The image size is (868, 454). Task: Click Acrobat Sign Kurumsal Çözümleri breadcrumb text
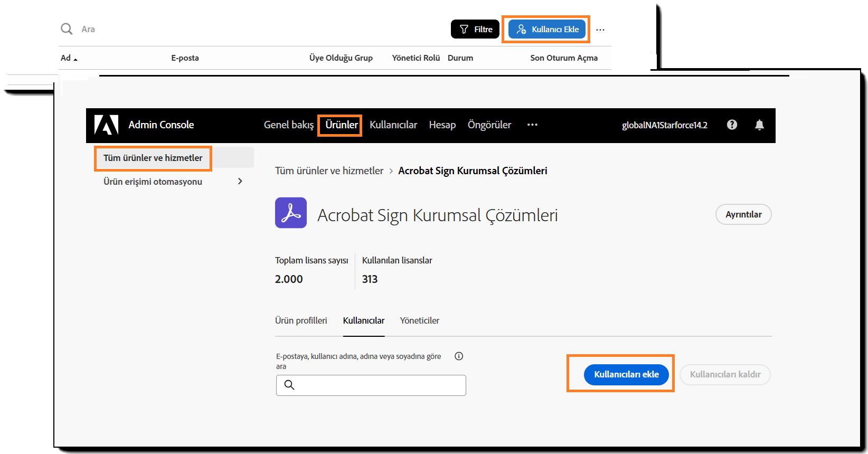click(x=473, y=171)
